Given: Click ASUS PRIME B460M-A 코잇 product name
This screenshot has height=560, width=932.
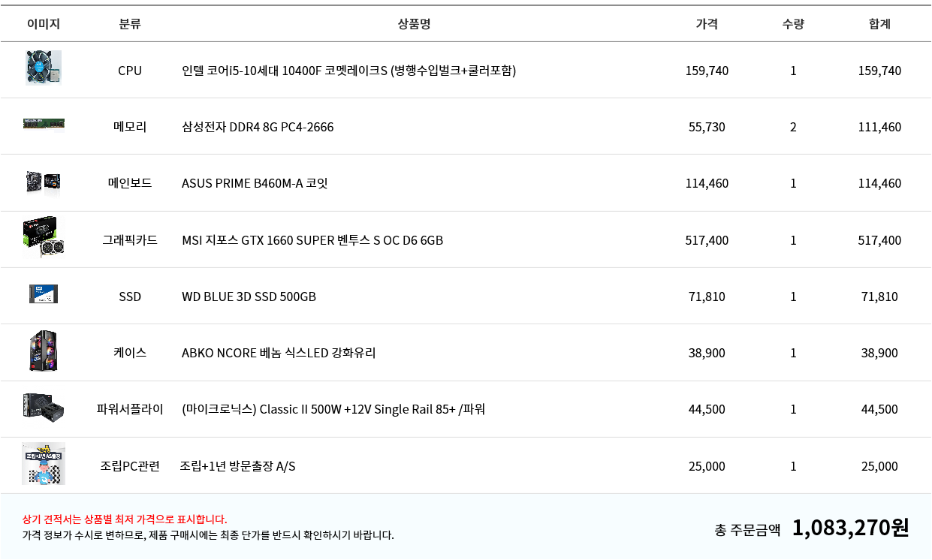Looking at the screenshot, I should tap(255, 183).
